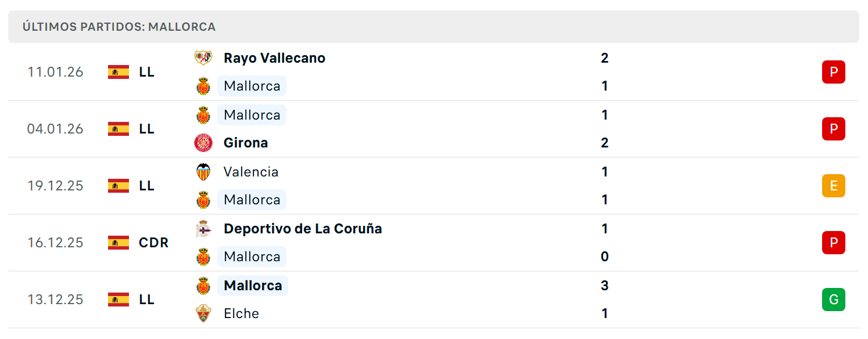Click the green G result badge

point(834,300)
